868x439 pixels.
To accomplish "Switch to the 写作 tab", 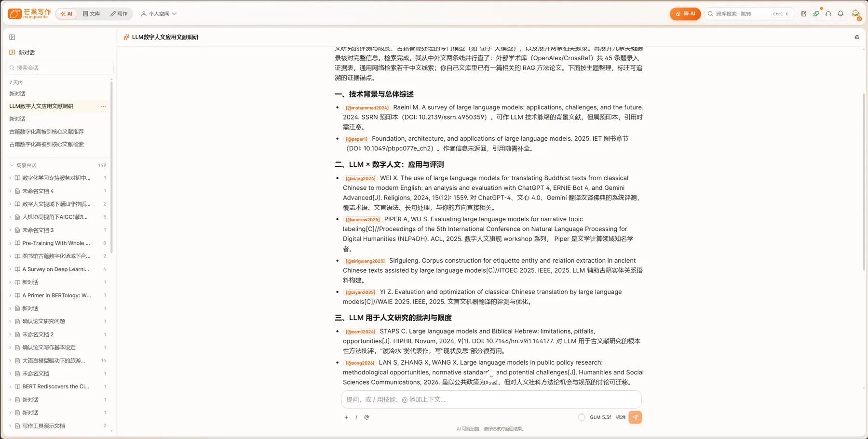I will click(x=119, y=14).
